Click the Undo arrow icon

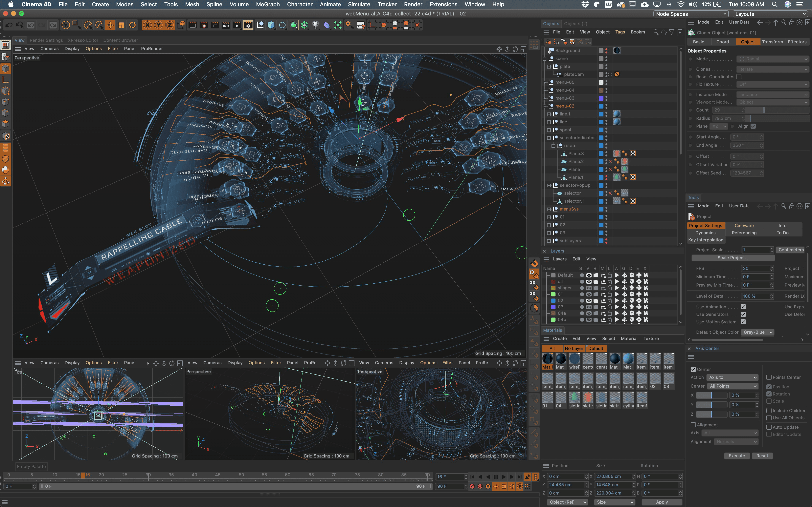(9, 25)
